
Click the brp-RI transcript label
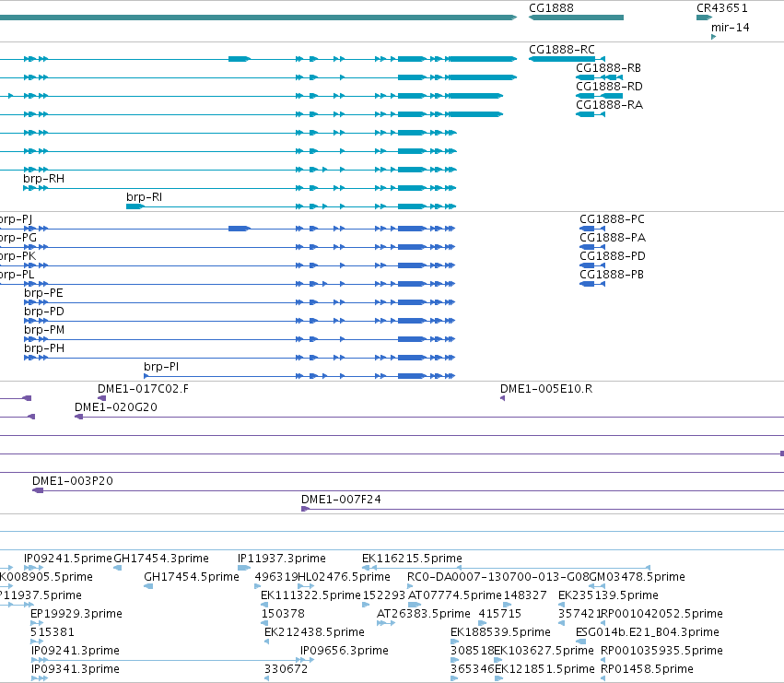[144, 197]
